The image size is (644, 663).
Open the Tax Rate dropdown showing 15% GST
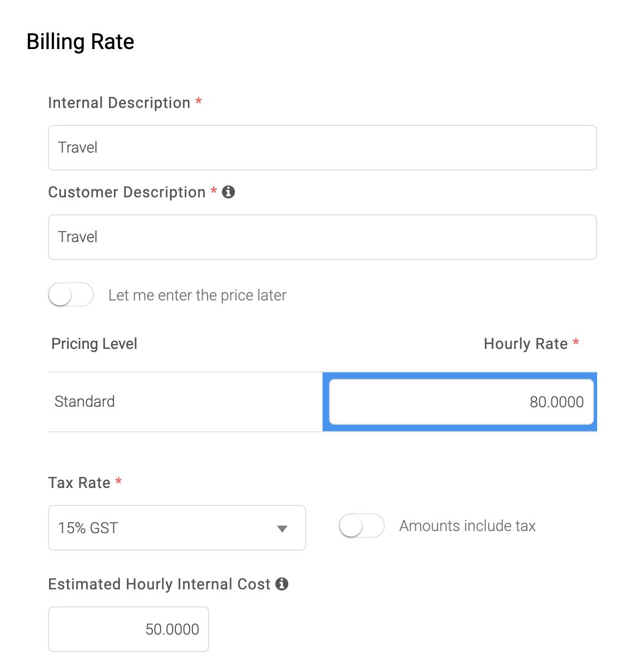(177, 528)
